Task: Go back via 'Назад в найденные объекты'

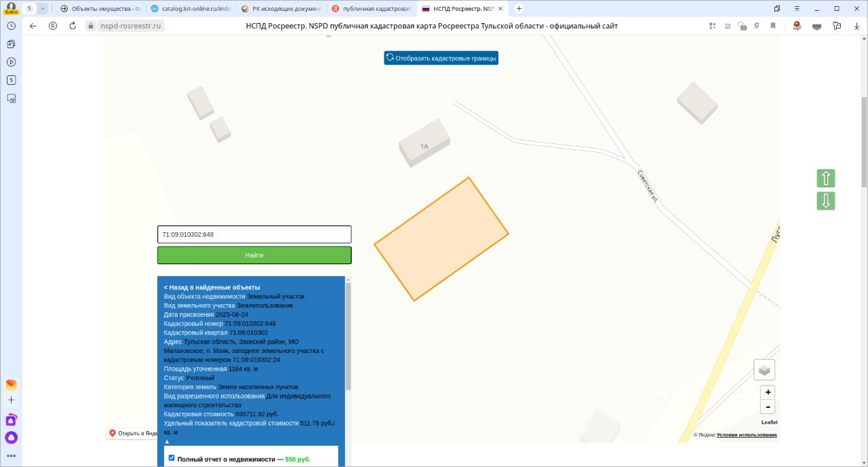Action: (x=212, y=287)
